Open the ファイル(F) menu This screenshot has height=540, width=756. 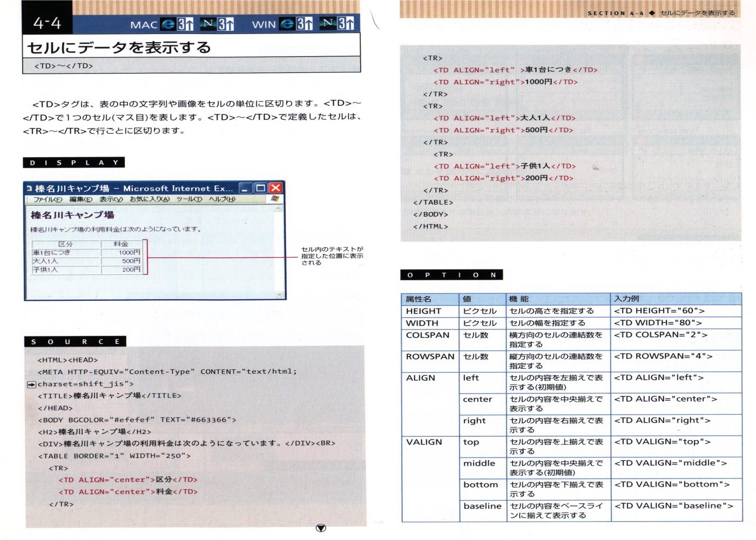tap(48, 199)
